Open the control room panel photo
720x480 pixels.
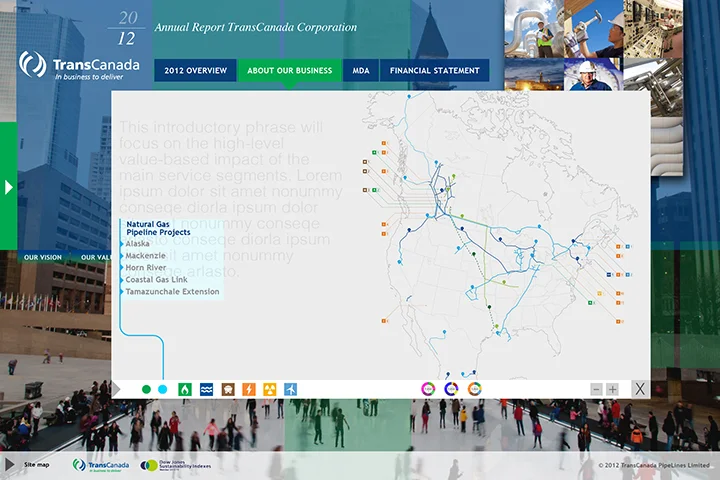tap(653, 28)
